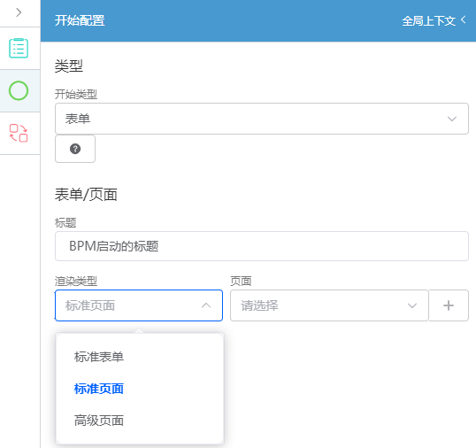Open the 全局上下文 panel link

pos(428,20)
